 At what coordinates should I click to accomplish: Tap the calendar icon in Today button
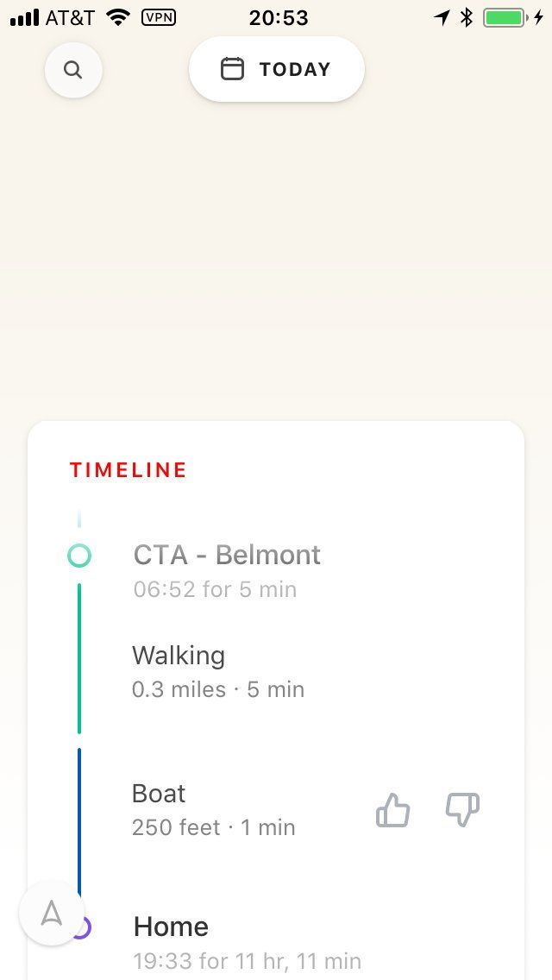coord(232,69)
